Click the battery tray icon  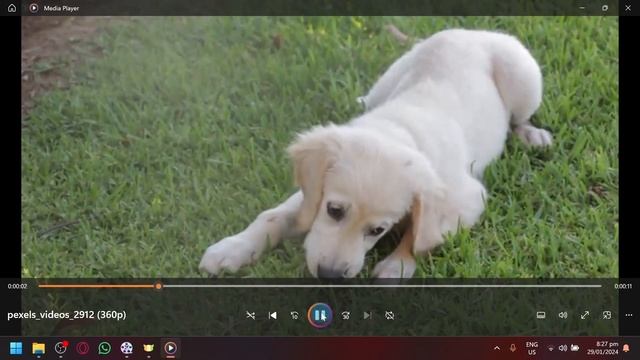pyautogui.click(x=575, y=348)
